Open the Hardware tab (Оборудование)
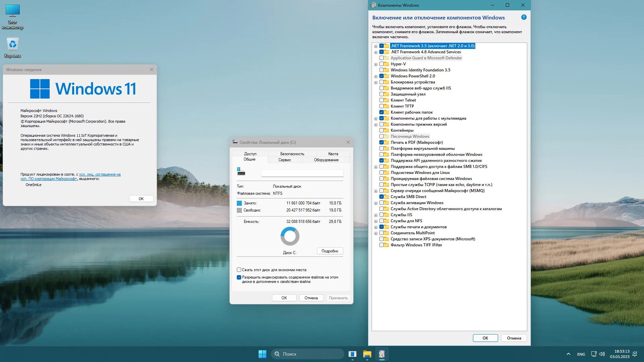The width and height of the screenshot is (644, 362). click(326, 160)
